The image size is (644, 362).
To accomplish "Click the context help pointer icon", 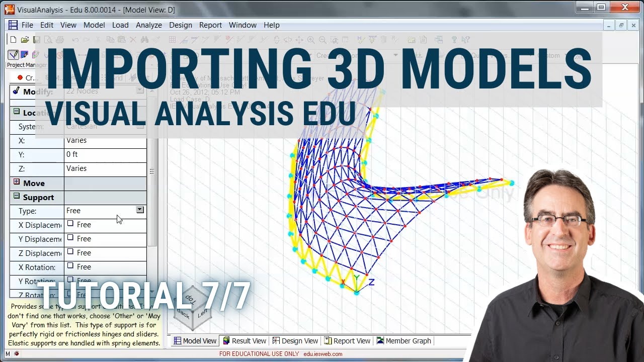I will 465,40.
